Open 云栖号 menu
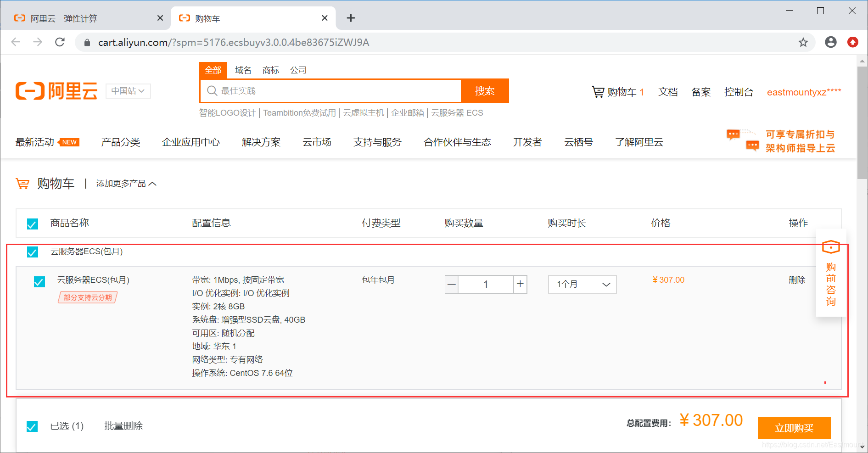This screenshot has width=868, height=453. coord(578,142)
